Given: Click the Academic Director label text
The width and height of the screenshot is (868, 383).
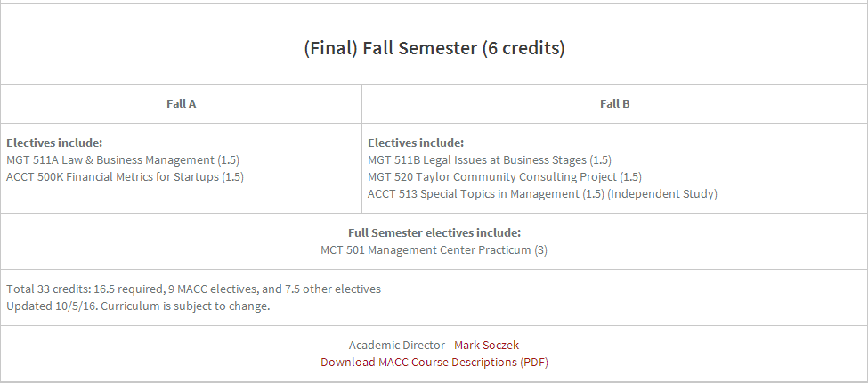Looking at the screenshot, I should click(396, 346).
